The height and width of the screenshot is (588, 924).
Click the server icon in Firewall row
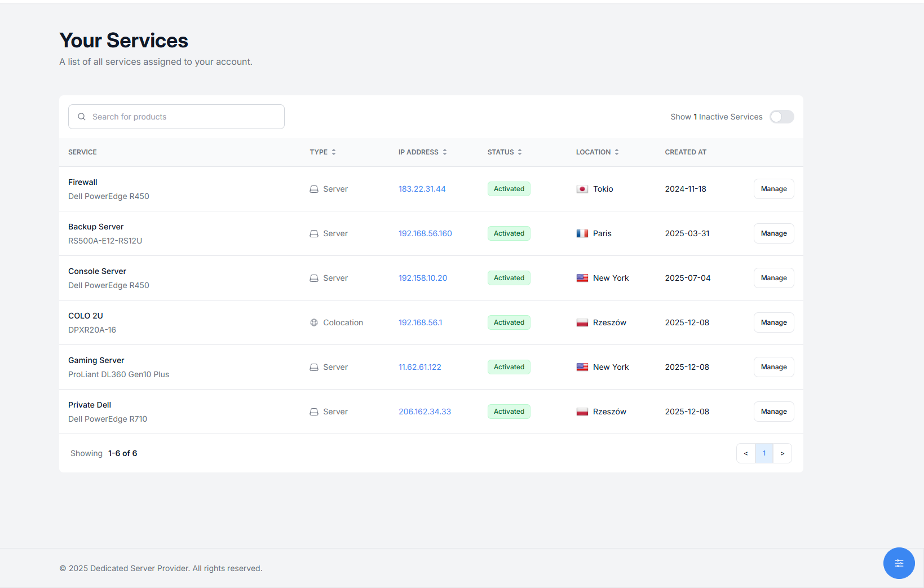[x=314, y=189]
